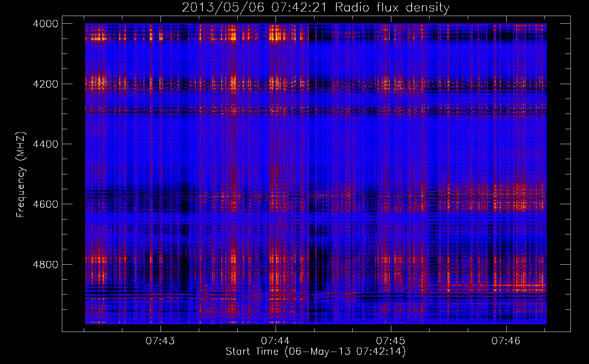Click the 4400 frequency tick label

tap(46, 144)
